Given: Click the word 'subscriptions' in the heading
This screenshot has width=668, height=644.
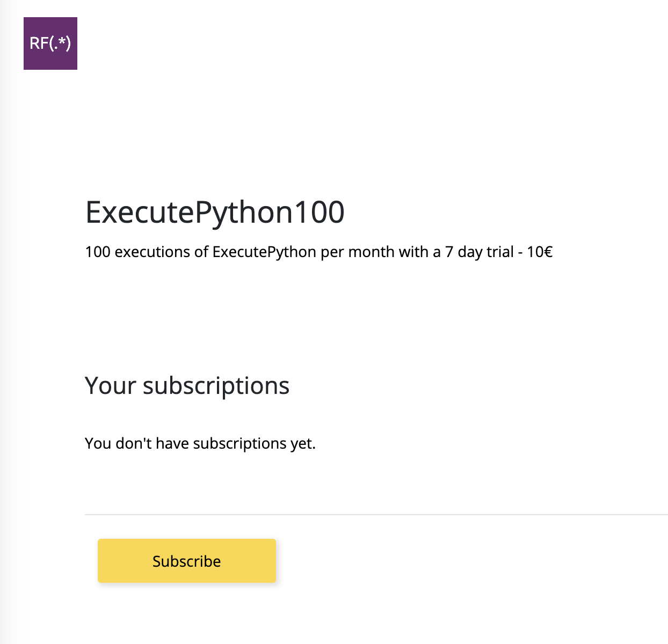Looking at the screenshot, I should 216,385.
